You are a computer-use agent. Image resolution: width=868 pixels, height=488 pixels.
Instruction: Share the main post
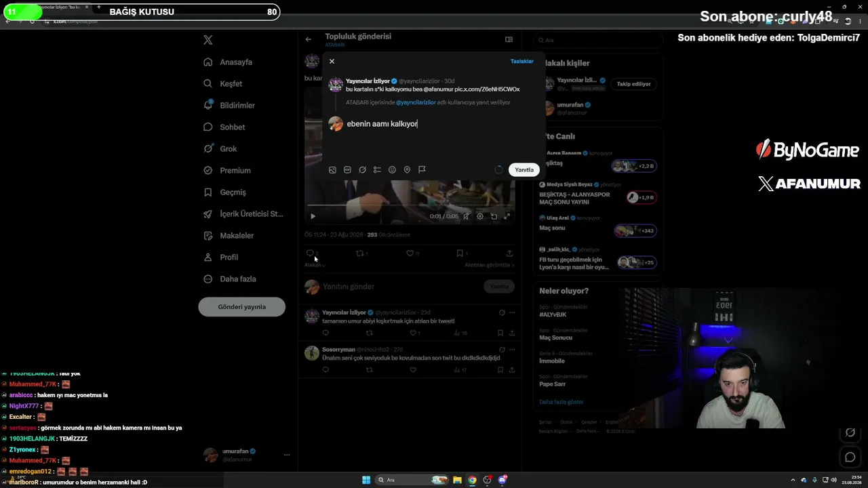click(509, 253)
